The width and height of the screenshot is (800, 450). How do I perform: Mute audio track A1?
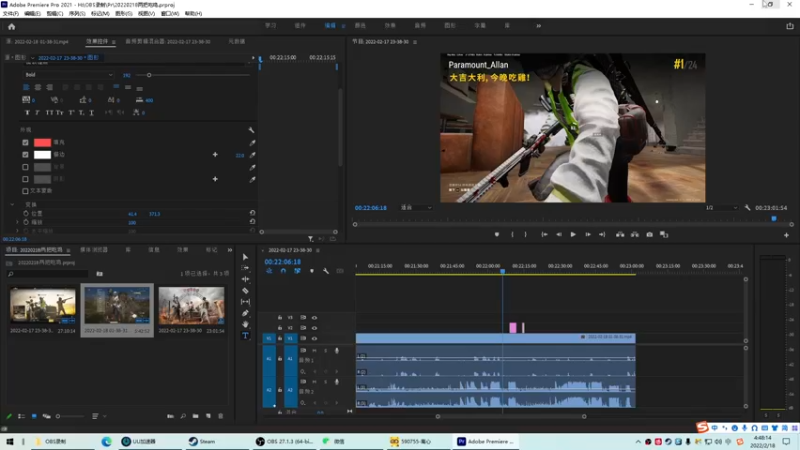[x=314, y=351]
